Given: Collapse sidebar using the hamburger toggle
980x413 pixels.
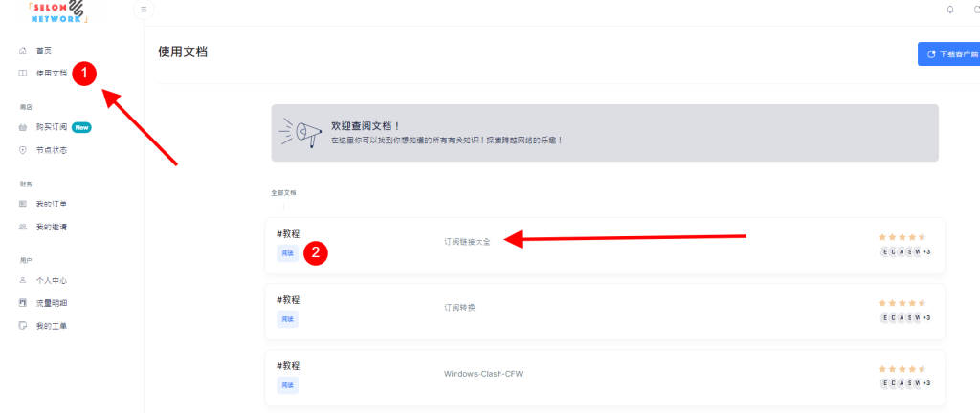Looking at the screenshot, I should [144, 10].
